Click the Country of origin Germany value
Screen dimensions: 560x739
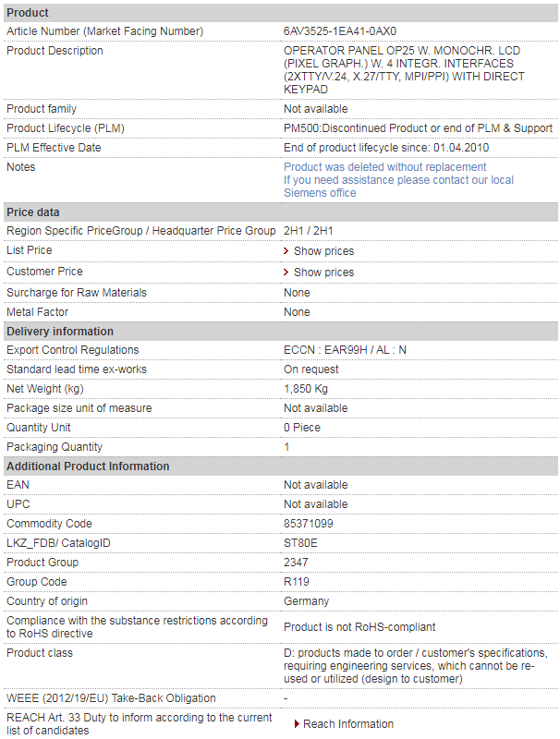point(307,601)
